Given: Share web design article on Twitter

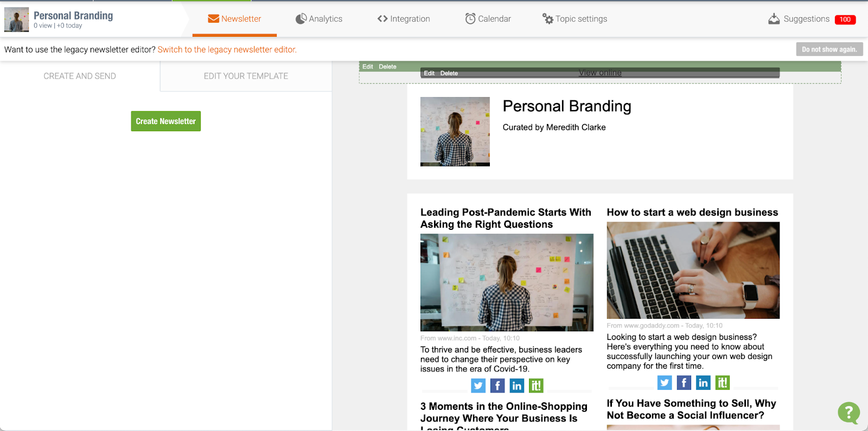Looking at the screenshot, I should click(665, 383).
